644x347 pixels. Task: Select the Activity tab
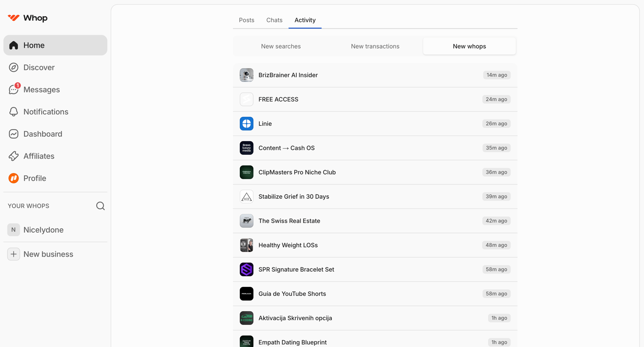coord(305,20)
